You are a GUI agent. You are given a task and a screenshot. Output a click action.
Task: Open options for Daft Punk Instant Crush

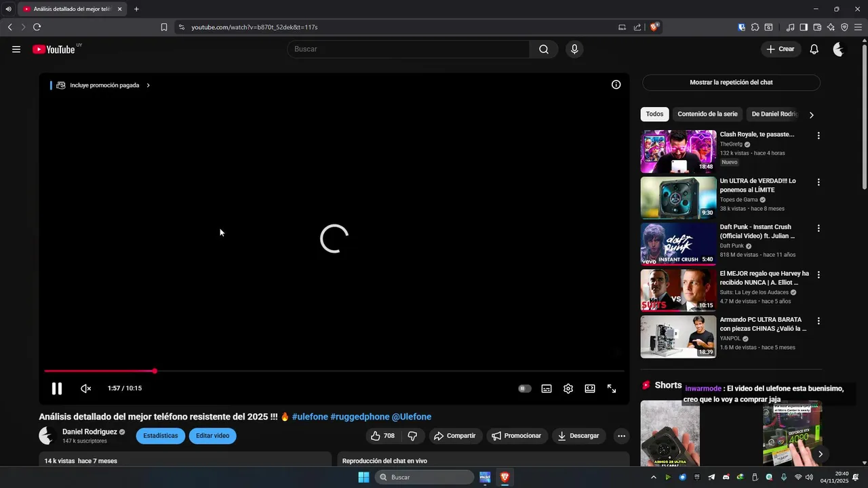818,228
